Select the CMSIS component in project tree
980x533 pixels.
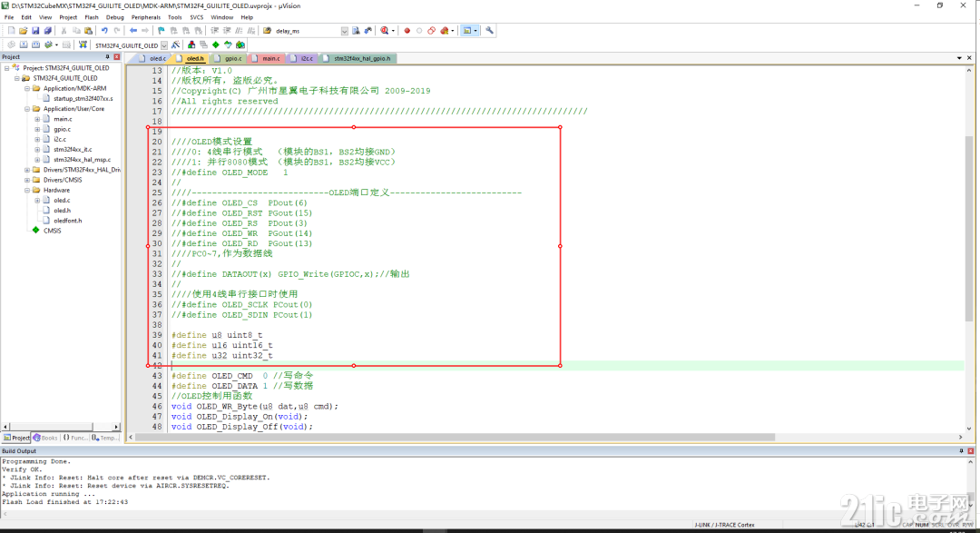(x=53, y=231)
